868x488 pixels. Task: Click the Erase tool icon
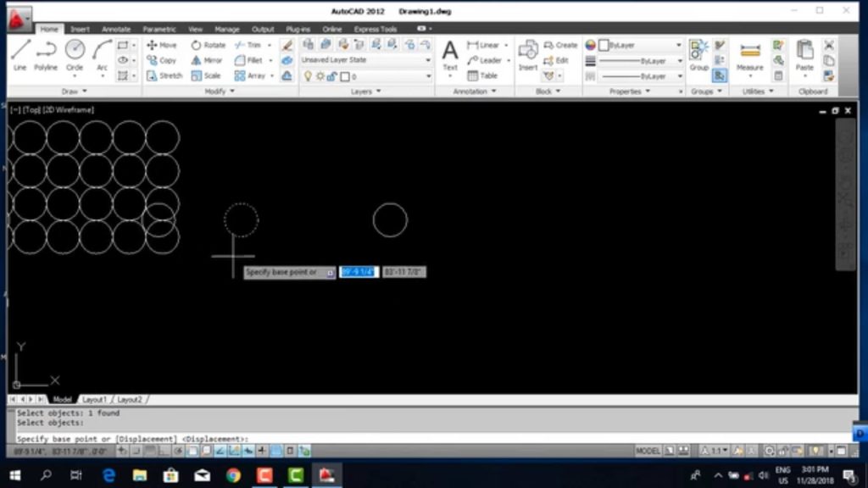287,45
